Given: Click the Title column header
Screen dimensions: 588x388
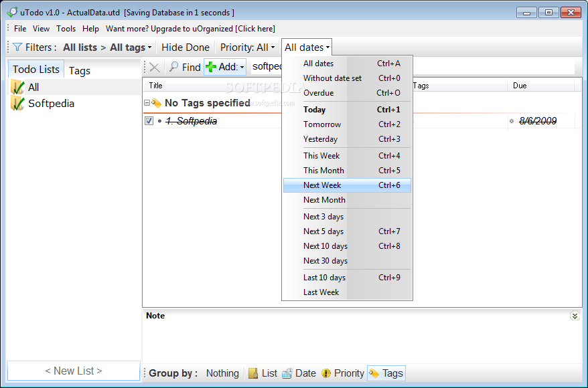Looking at the screenshot, I should click(155, 86).
